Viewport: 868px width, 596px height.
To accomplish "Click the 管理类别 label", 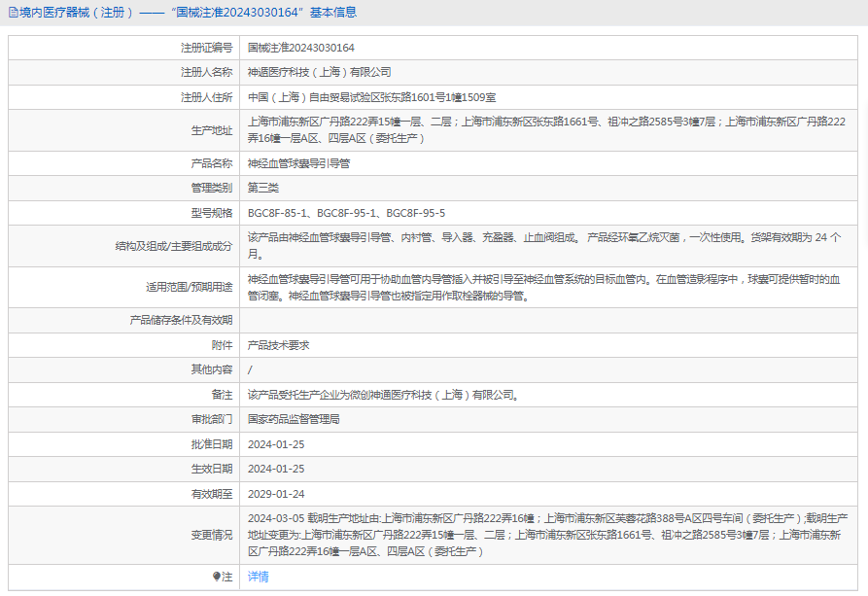I will (x=212, y=188).
